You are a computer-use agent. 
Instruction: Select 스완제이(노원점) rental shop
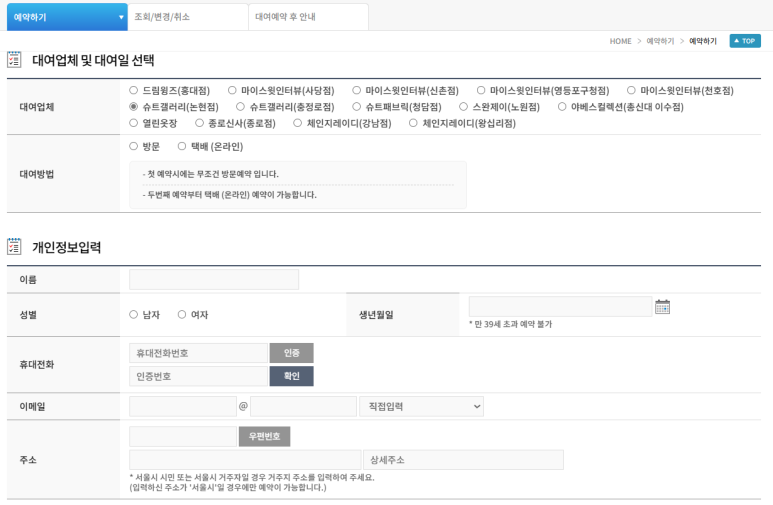coord(463,107)
